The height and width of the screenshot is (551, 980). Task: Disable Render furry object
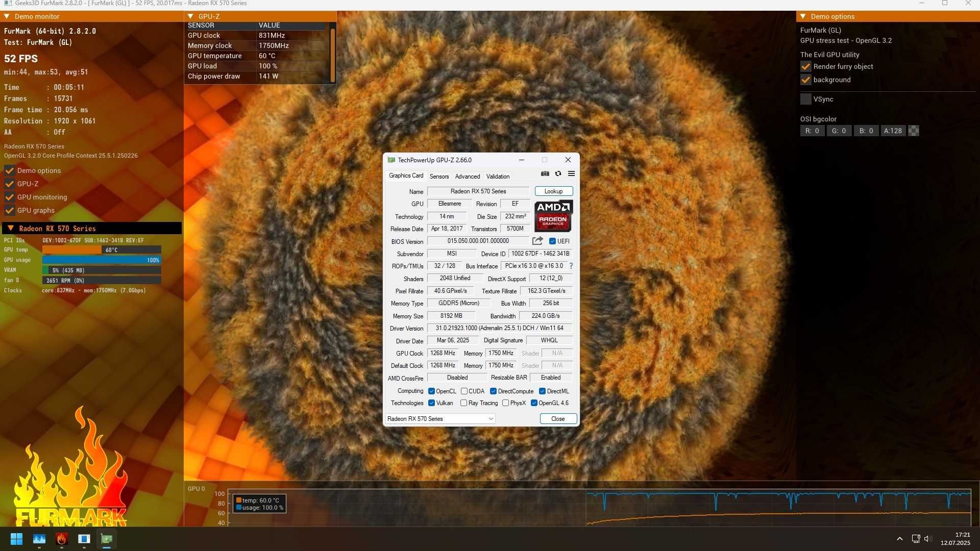[805, 66]
